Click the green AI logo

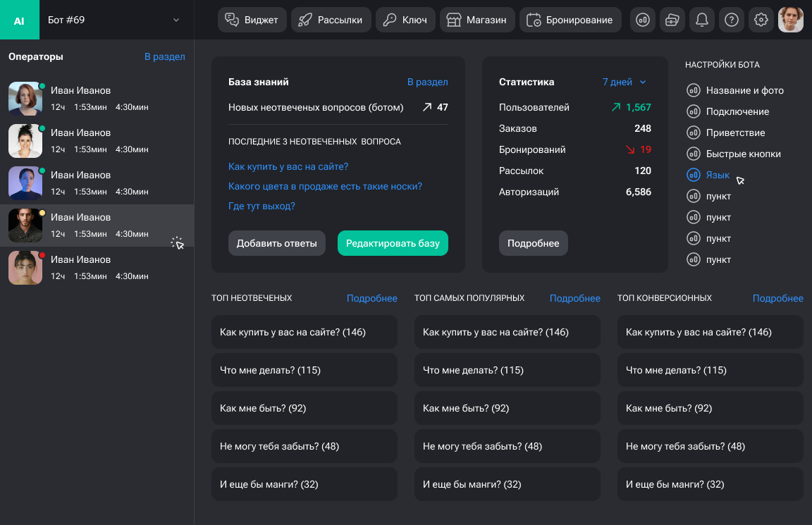pyautogui.click(x=19, y=20)
